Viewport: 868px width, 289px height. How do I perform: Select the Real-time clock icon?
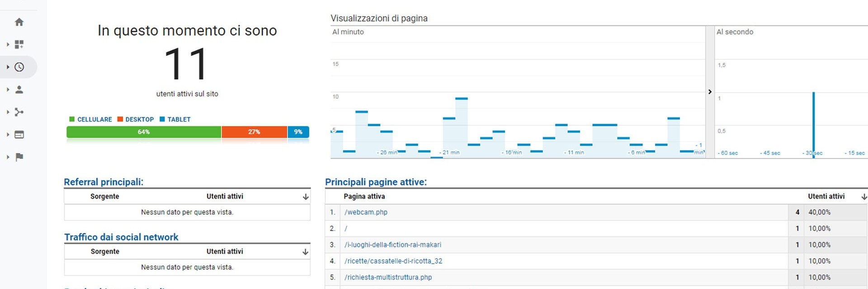(x=19, y=67)
